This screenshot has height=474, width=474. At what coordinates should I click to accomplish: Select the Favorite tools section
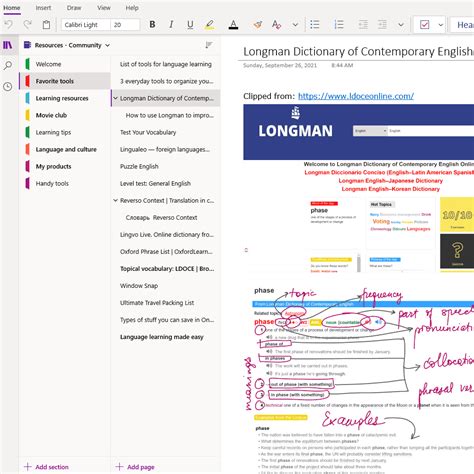tap(65, 81)
